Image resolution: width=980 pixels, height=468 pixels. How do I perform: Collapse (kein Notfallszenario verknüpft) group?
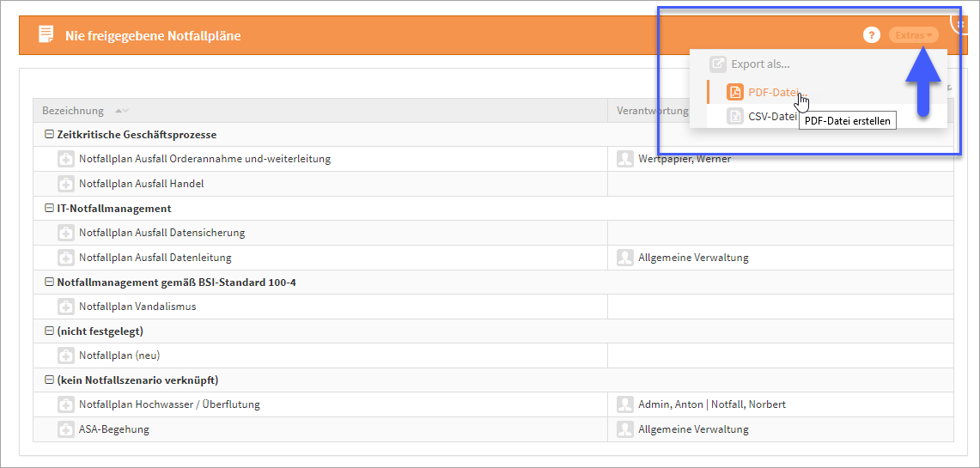pyautogui.click(x=49, y=380)
